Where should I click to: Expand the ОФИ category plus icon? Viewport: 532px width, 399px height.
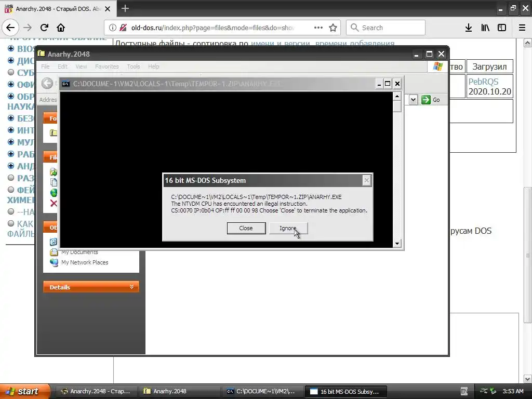pyautogui.click(x=11, y=84)
